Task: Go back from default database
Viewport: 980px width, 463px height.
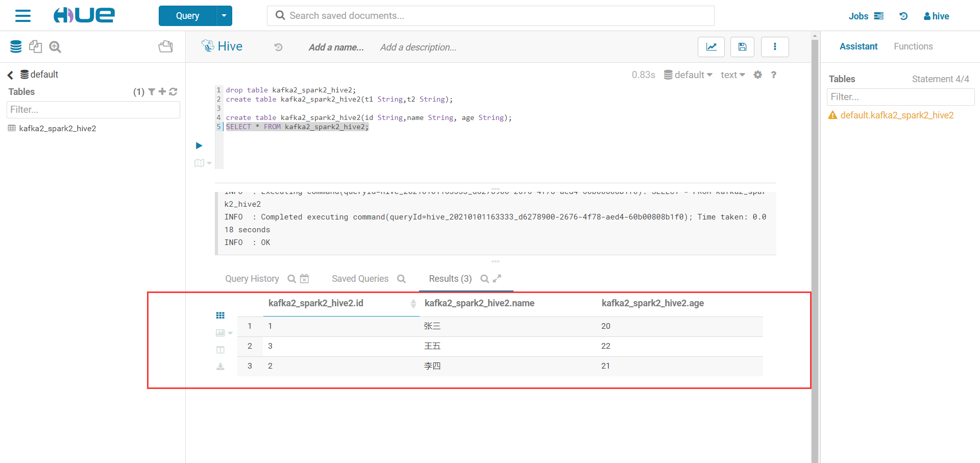Action: pos(10,75)
